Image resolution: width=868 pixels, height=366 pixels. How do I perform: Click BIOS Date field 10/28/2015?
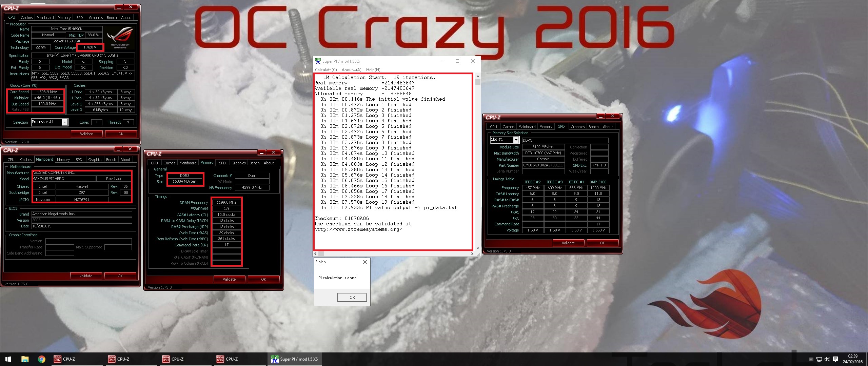click(x=82, y=226)
